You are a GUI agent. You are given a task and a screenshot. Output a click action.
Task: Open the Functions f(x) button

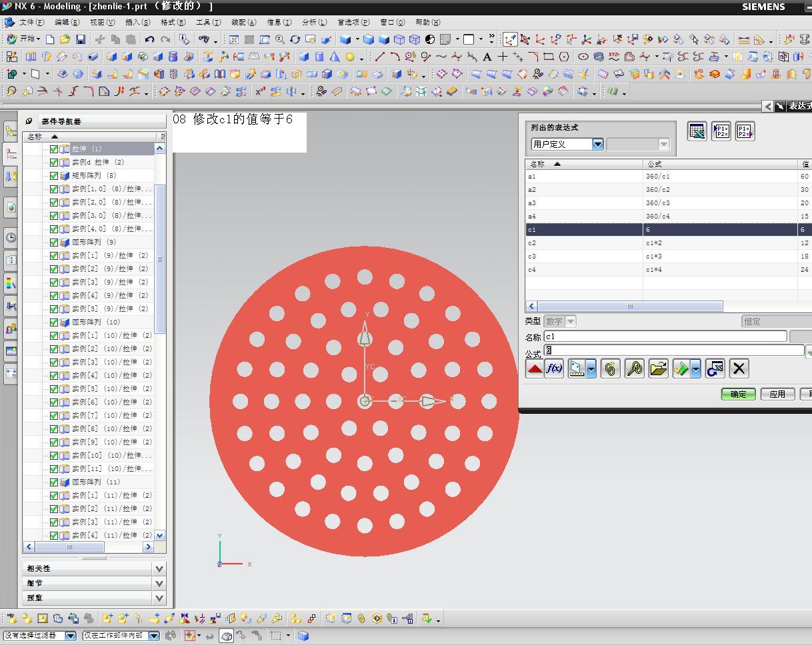click(x=554, y=368)
